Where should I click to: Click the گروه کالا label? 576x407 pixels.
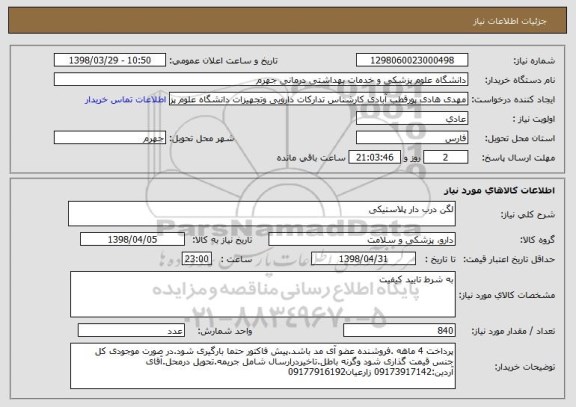click(x=537, y=240)
